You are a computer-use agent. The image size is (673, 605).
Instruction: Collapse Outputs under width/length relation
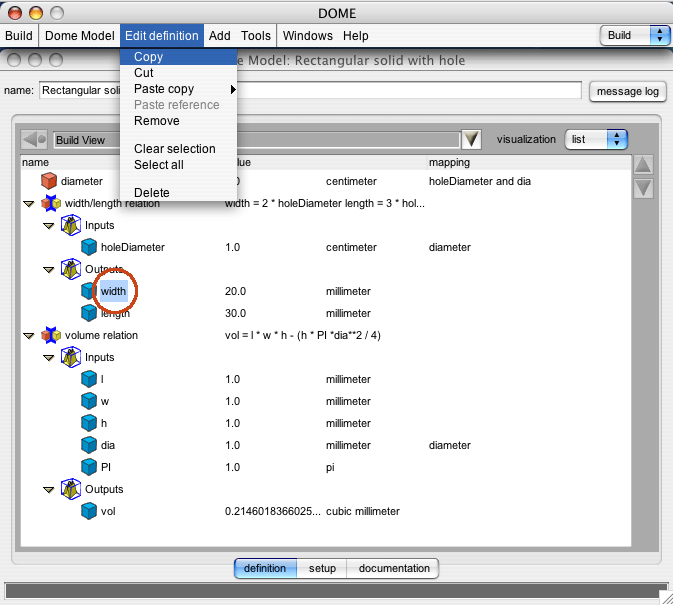(x=49, y=270)
